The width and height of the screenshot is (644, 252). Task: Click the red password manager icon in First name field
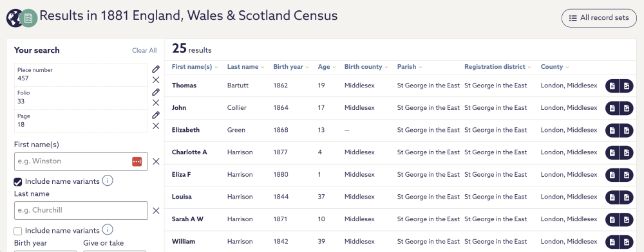click(137, 161)
